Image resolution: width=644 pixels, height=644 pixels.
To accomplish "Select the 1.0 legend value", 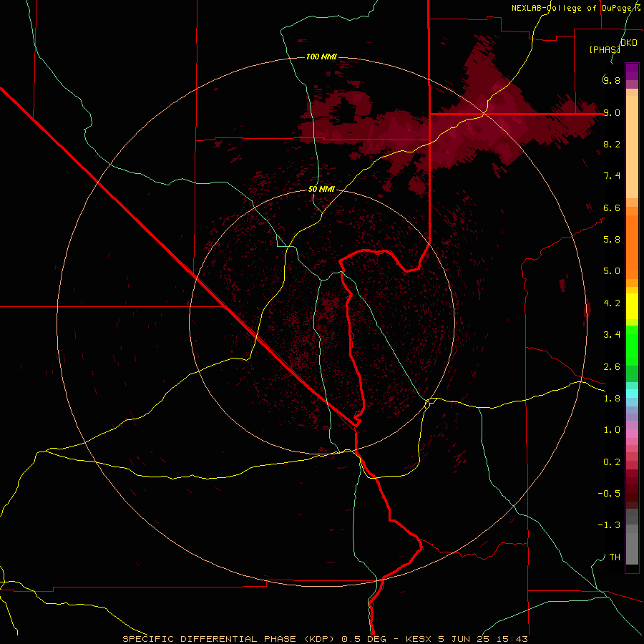I will click(x=612, y=430).
